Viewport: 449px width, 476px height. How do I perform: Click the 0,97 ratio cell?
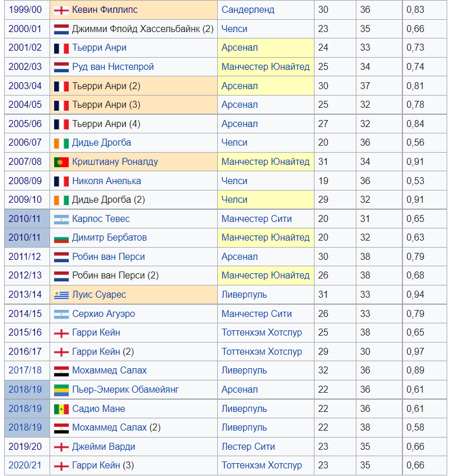pos(425,351)
